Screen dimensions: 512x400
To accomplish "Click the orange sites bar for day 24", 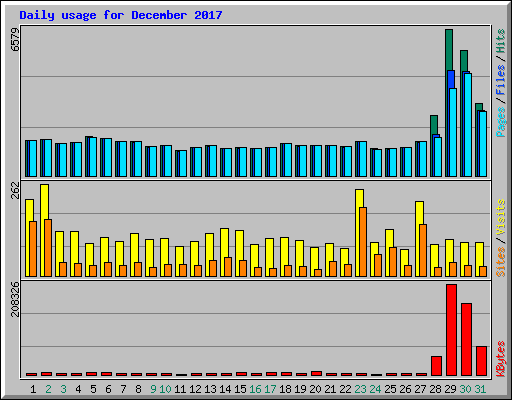I will coord(378,265).
